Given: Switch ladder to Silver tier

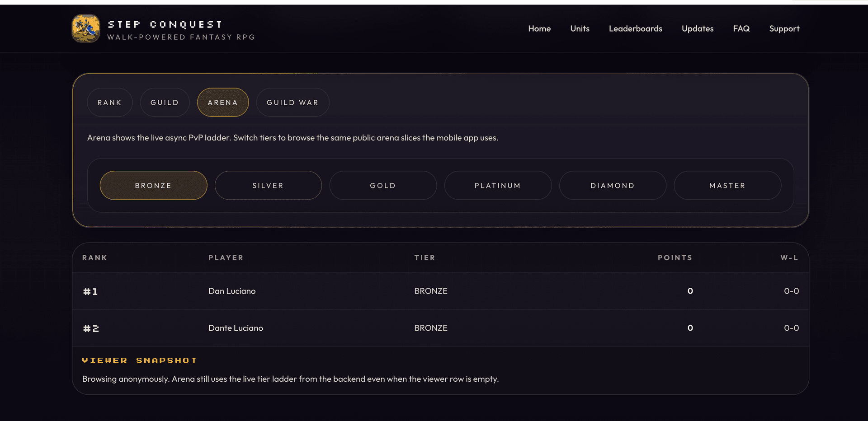Looking at the screenshot, I should [268, 185].
